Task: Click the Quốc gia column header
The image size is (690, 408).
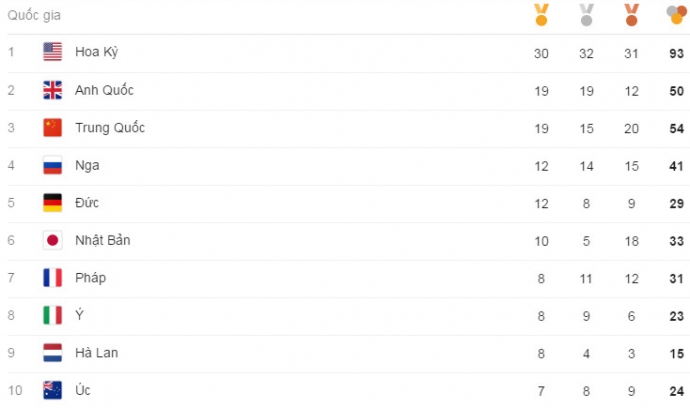Action: tap(34, 15)
